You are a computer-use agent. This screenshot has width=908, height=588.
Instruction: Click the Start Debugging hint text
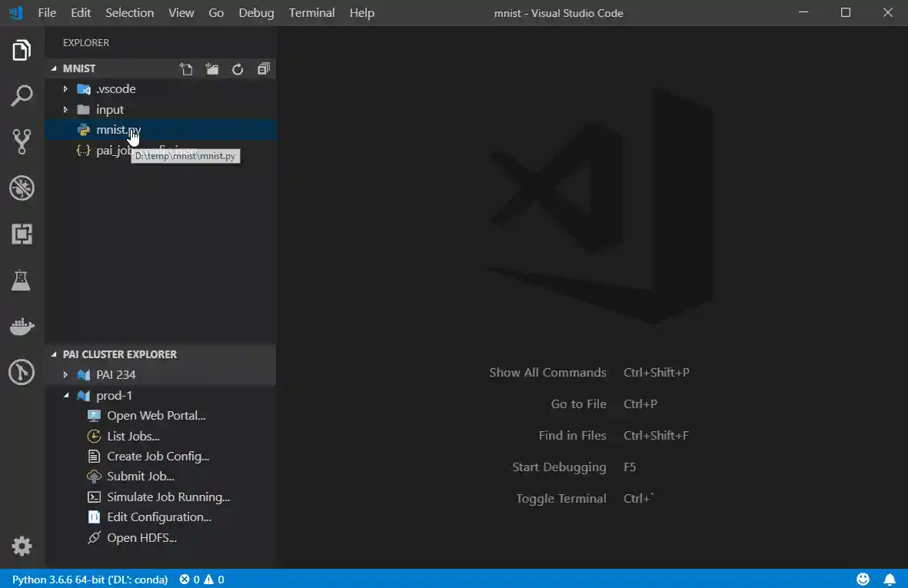pos(559,467)
